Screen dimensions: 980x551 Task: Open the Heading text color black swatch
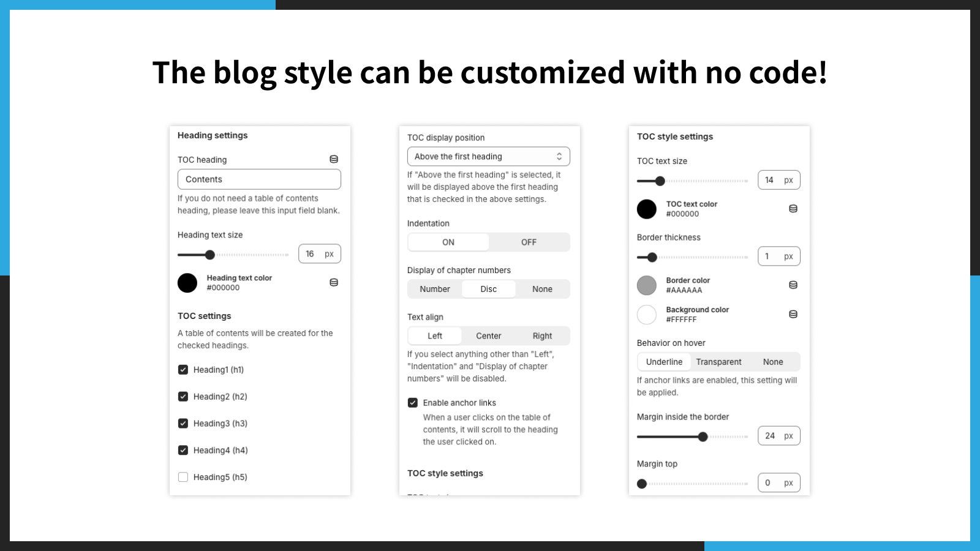point(187,283)
